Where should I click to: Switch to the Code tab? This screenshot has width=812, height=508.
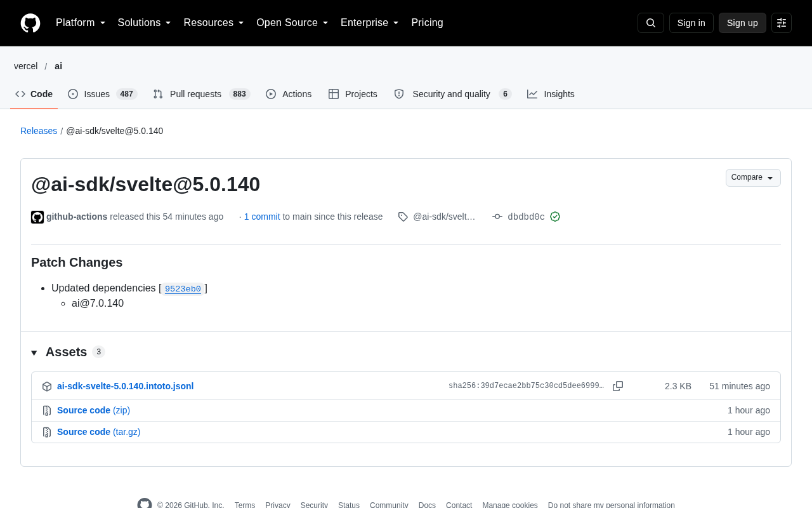[34, 94]
